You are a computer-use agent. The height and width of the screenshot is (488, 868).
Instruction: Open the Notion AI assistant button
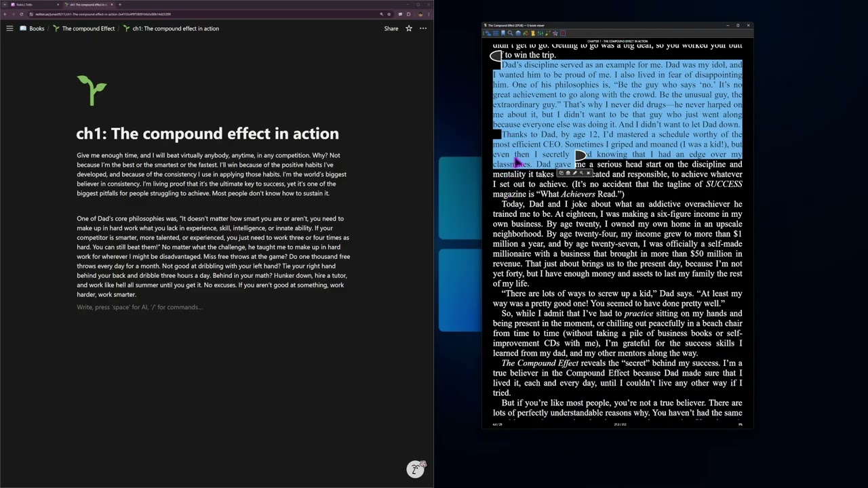(x=416, y=469)
